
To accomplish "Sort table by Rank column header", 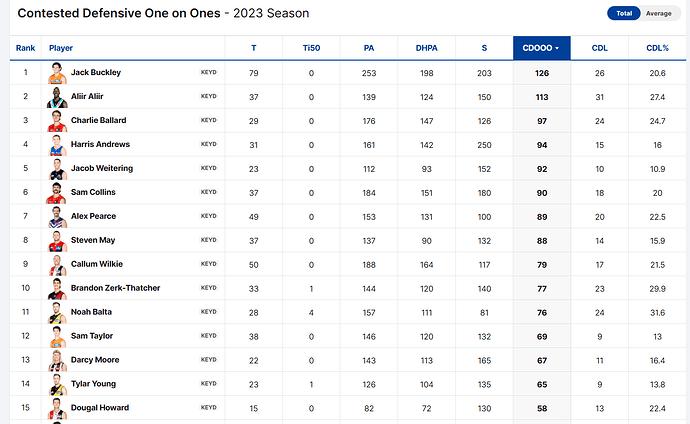I will point(25,48).
